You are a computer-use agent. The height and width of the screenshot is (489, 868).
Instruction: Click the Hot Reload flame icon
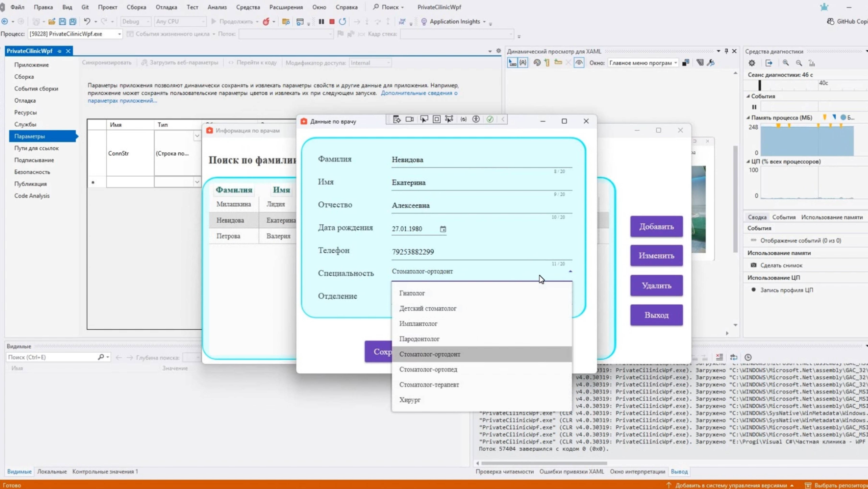(x=267, y=21)
